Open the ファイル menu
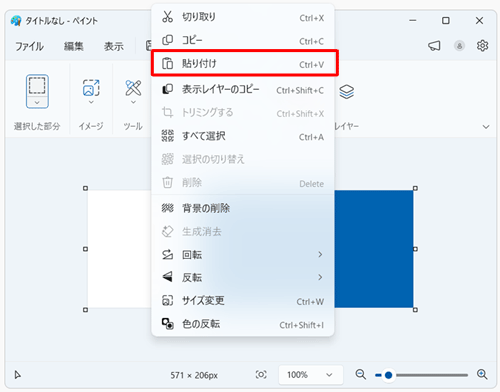 click(x=29, y=46)
